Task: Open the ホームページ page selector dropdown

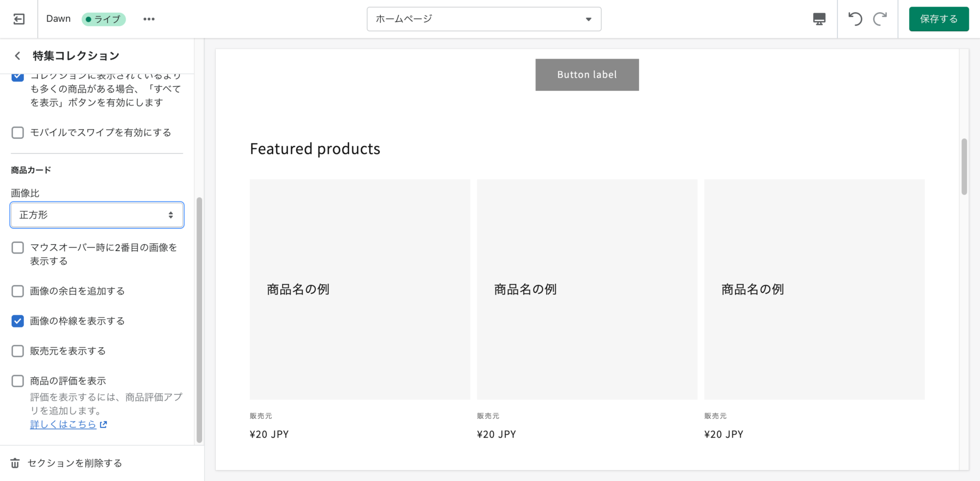Action: [x=483, y=19]
